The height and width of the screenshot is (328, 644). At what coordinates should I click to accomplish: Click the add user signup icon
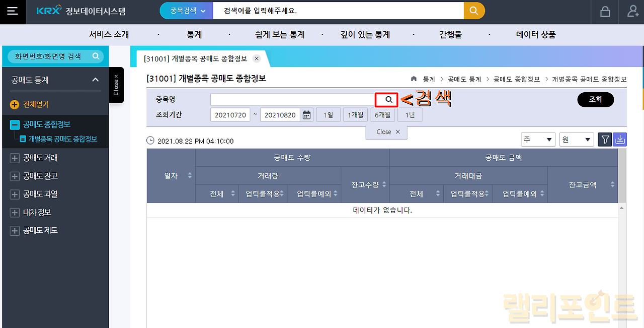[633, 12]
